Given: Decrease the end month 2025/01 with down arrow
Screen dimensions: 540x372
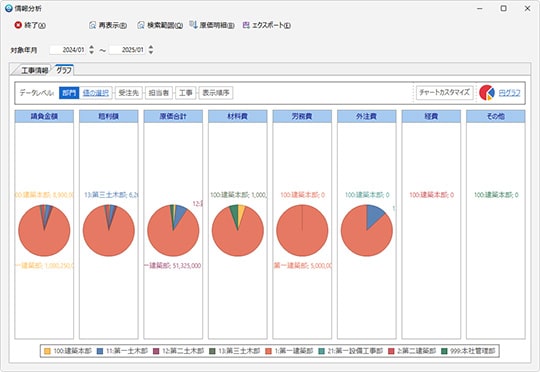Looking at the screenshot, I should (x=151, y=52).
